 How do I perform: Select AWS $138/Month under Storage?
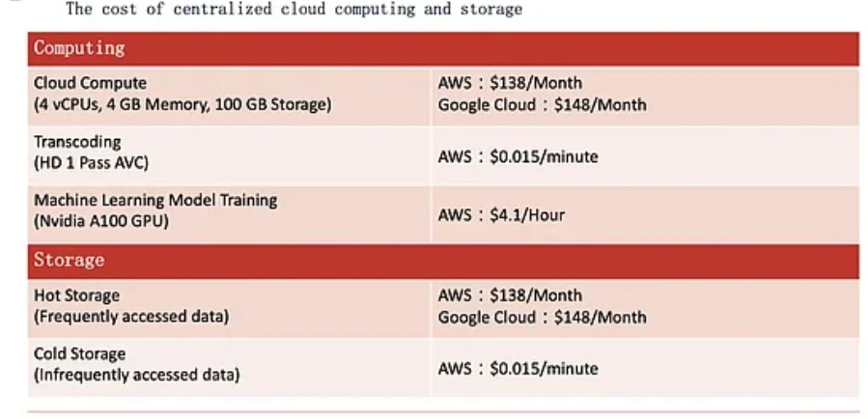coord(510,295)
